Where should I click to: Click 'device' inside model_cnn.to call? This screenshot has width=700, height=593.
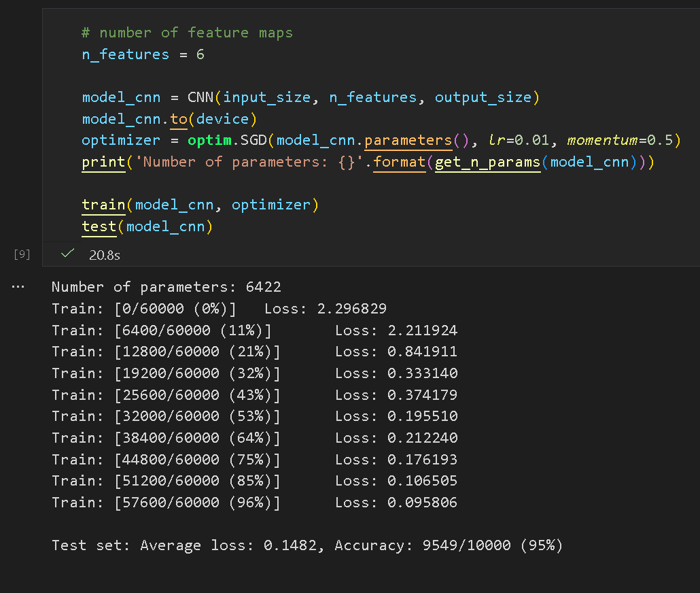222,119
